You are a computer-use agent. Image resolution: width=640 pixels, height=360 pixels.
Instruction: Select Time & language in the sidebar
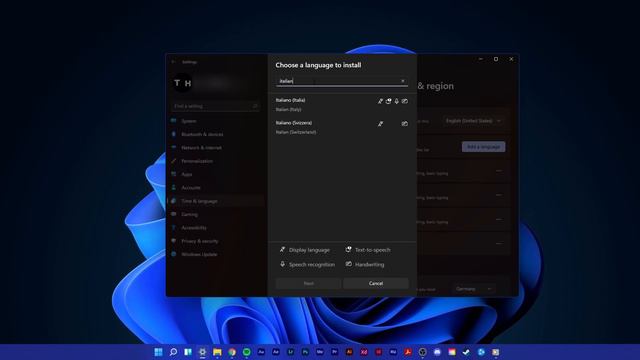[216, 201]
